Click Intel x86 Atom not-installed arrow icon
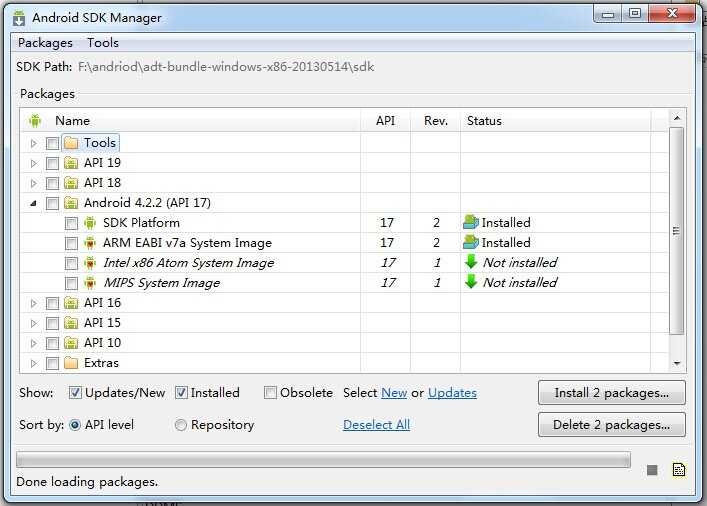The height and width of the screenshot is (506, 707). point(471,262)
